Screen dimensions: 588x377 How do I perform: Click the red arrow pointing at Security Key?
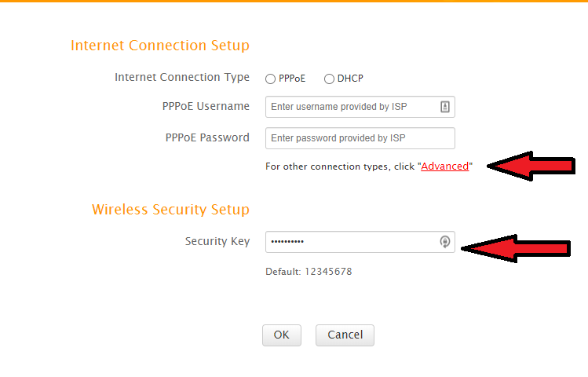(516, 248)
